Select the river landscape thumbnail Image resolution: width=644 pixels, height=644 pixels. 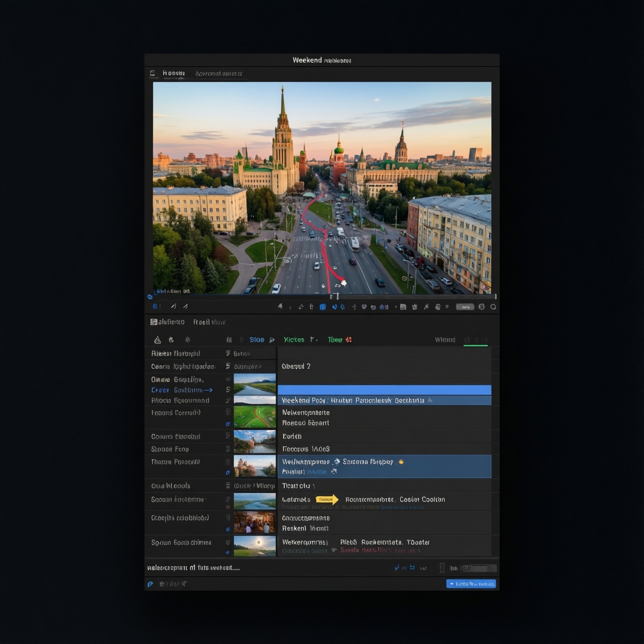(x=255, y=384)
